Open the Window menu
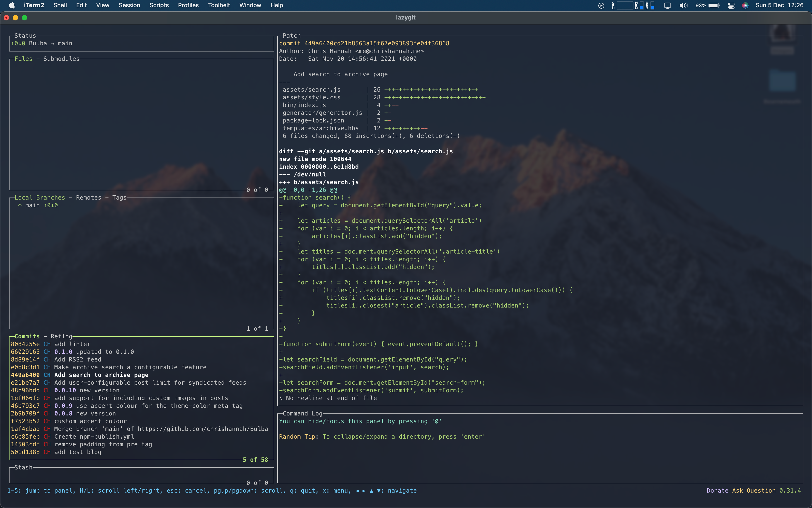 click(x=250, y=5)
